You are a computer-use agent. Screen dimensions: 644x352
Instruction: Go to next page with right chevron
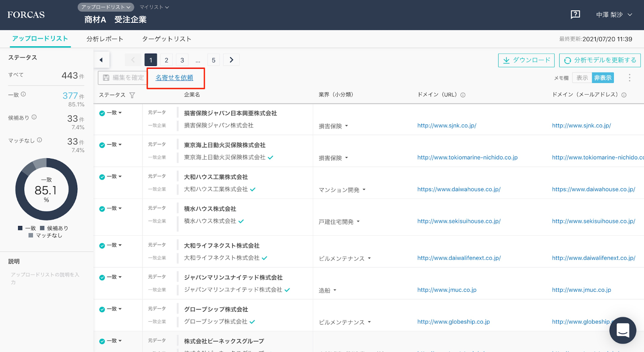click(x=231, y=60)
